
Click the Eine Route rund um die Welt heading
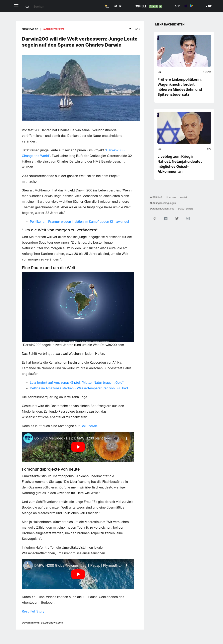(x=49, y=268)
